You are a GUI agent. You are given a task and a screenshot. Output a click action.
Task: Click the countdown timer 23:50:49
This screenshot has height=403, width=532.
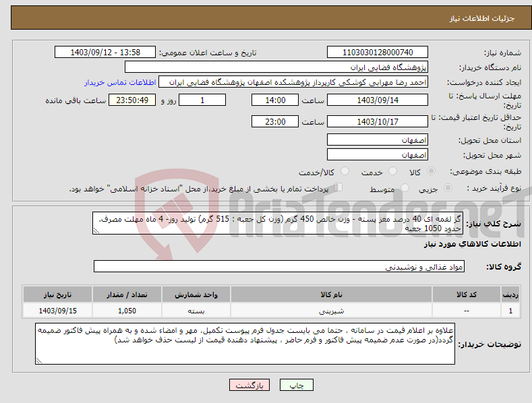pyautogui.click(x=132, y=100)
